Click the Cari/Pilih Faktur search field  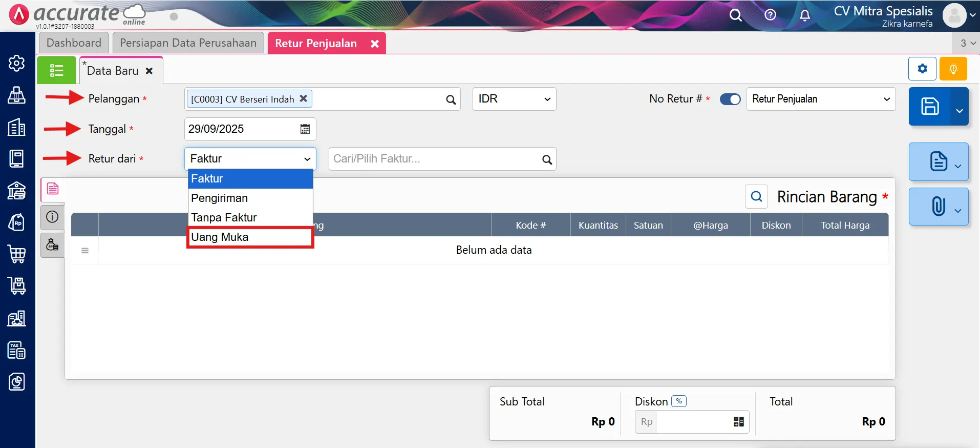434,159
